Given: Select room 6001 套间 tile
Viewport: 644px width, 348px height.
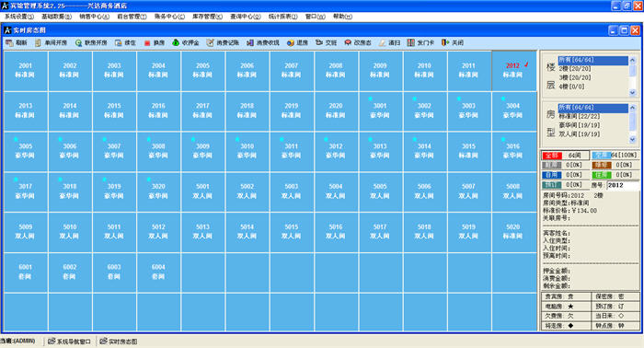Looking at the screenshot, I should [x=26, y=272].
